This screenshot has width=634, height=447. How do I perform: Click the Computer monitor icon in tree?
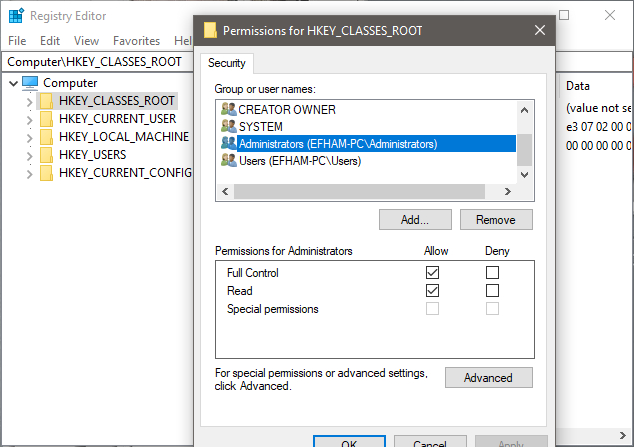(30, 83)
